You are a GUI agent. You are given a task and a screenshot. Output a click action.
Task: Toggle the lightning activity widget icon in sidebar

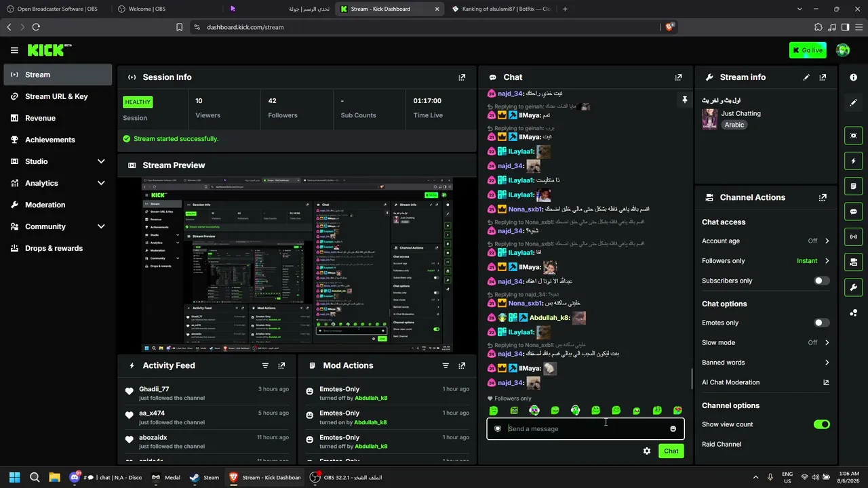click(x=853, y=161)
